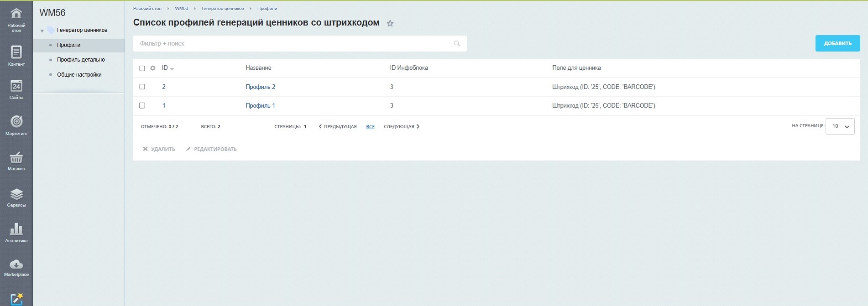Tick the select-all checkbox in header
The width and height of the screenshot is (868, 306).
[x=142, y=68]
